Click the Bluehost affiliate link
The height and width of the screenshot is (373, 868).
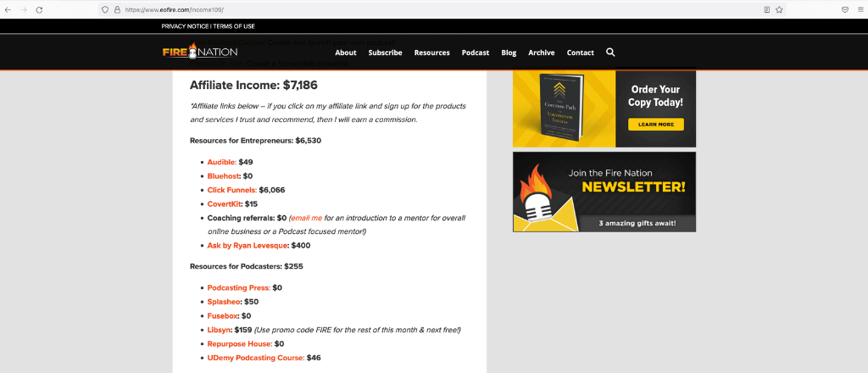click(224, 176)
